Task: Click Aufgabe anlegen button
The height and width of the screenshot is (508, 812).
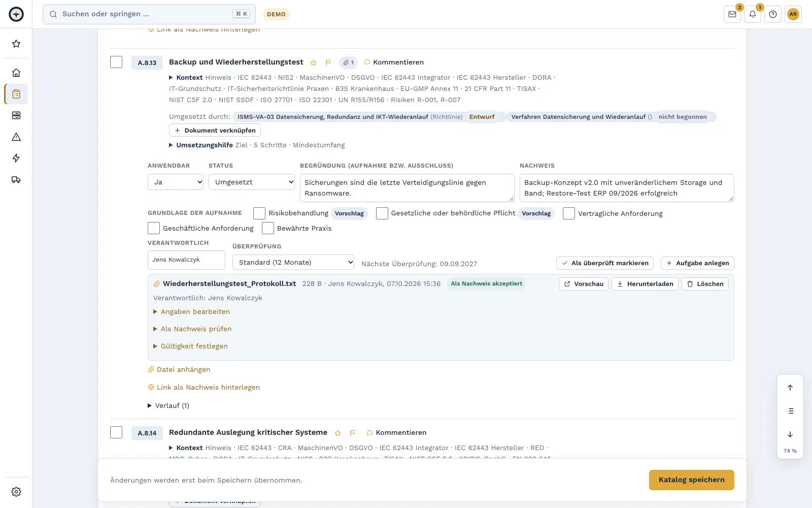Action: coord(697,263)
